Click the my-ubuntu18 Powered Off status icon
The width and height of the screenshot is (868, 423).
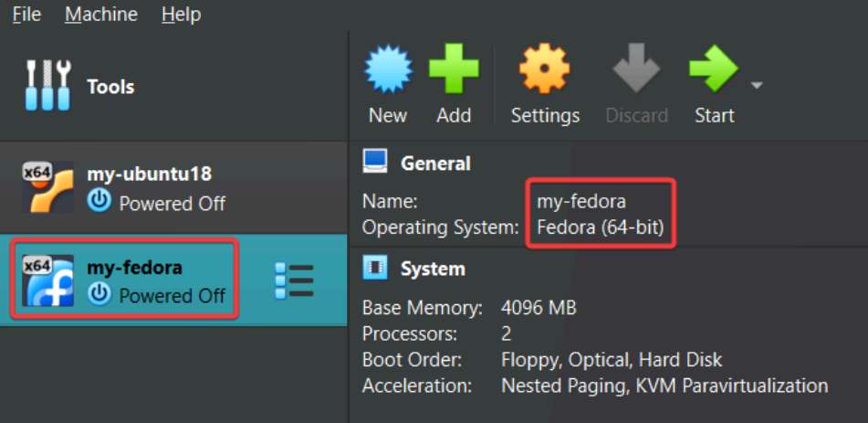point(99,202)
